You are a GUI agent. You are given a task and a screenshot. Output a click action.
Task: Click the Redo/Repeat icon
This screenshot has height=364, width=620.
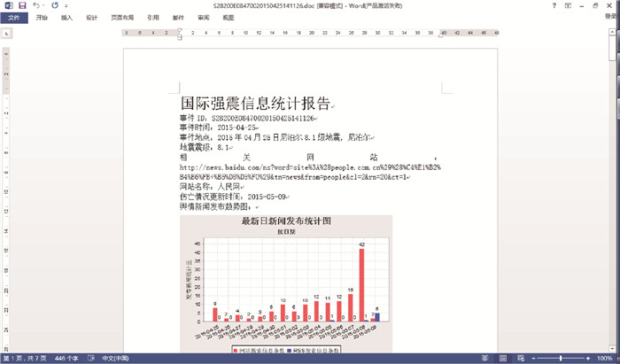point(55,5)
